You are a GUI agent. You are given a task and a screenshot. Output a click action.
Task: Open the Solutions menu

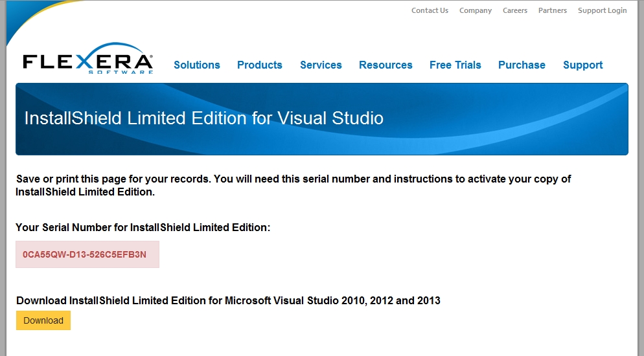197,65
